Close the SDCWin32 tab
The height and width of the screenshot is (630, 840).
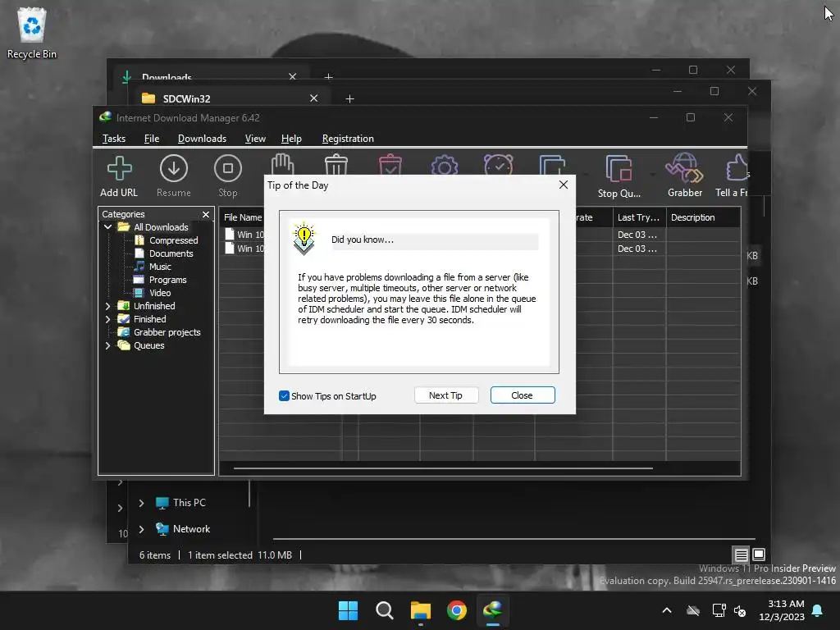(x=314, y=98)
